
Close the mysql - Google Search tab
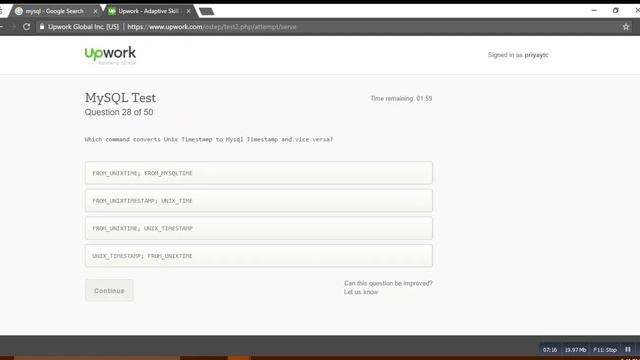tap(95, 11)
